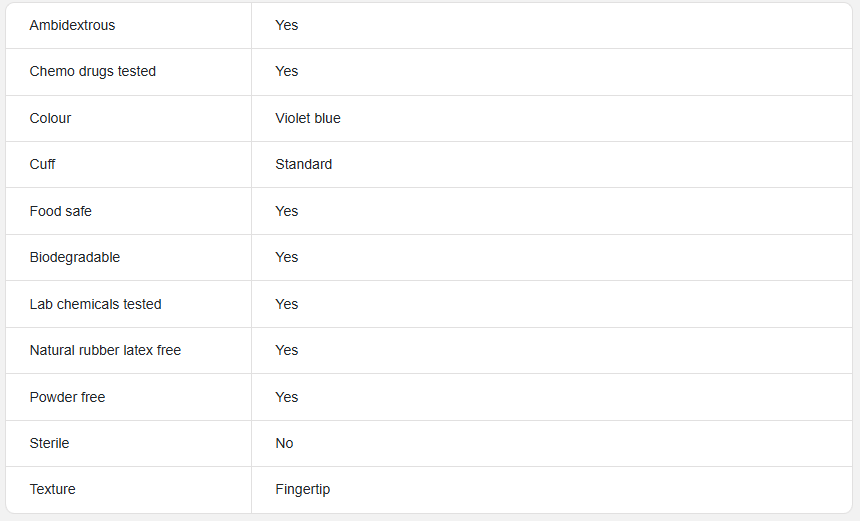Click Yes beside Natural rubber latex free
This screenshot has height=521, width=860.
click(x=286, y=350)
